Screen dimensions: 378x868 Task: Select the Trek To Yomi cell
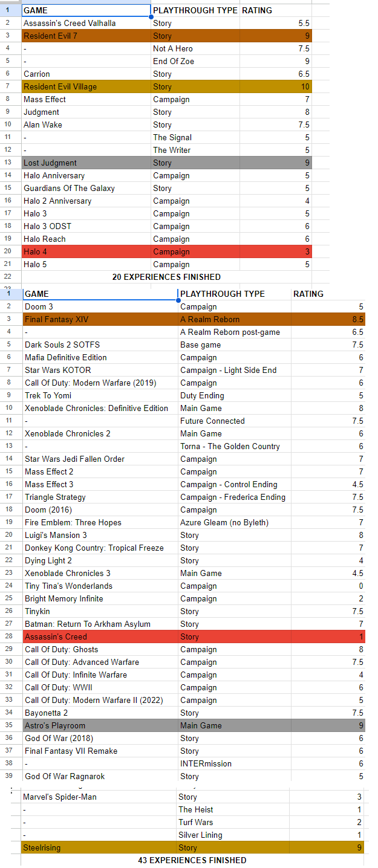coord(100,395)
